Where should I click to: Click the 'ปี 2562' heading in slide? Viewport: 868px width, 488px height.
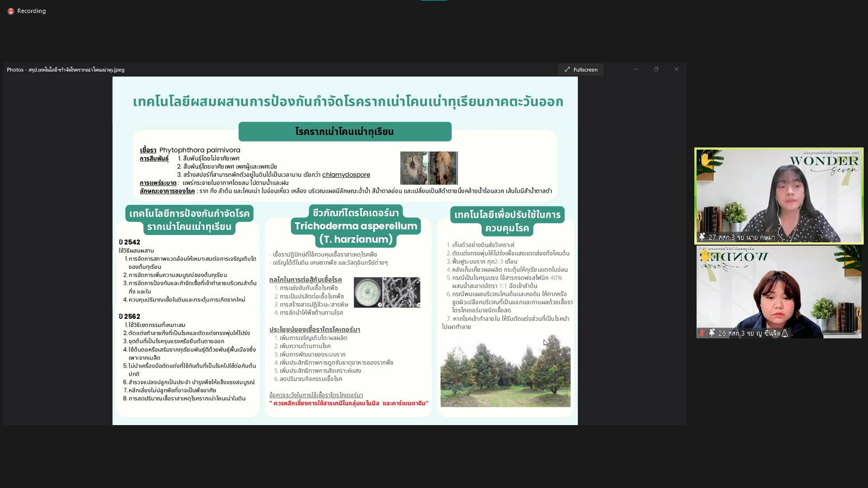coord(130,317)
